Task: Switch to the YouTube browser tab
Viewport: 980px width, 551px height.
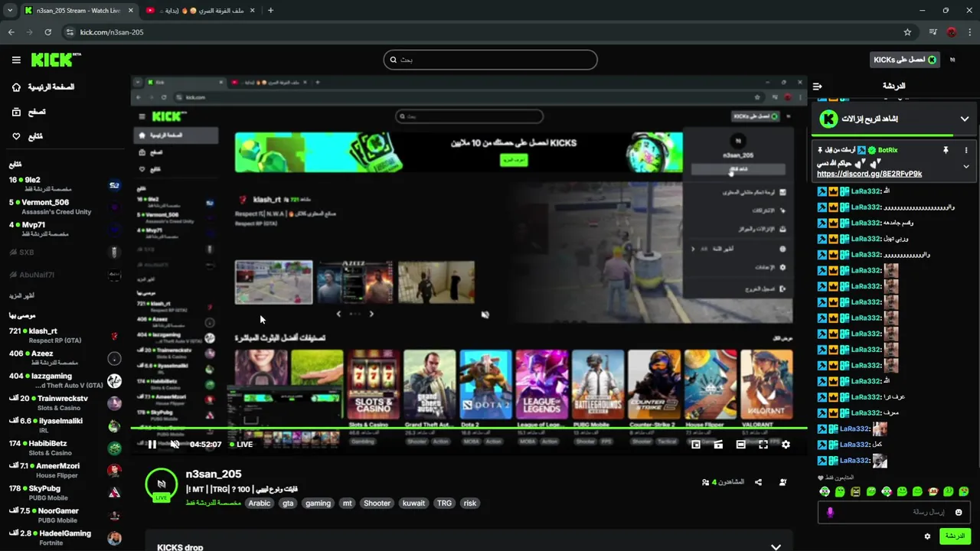Action: coord(199,11)
